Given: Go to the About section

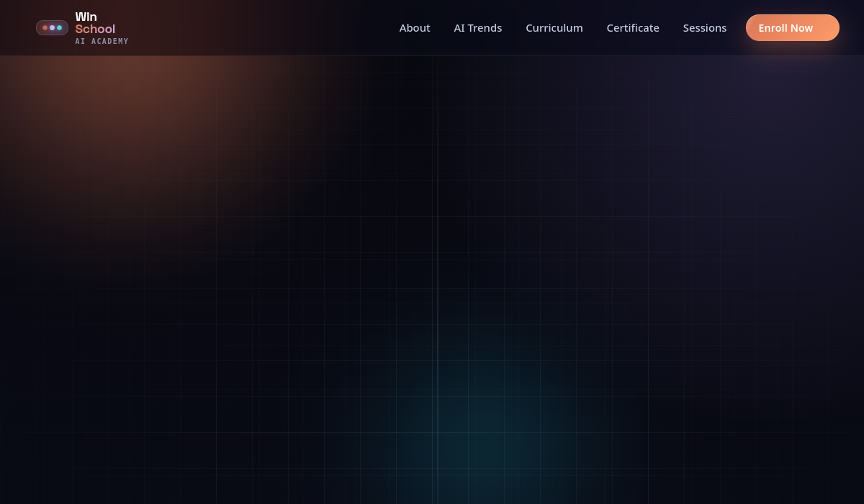Looking at the screenshot, I should tap(415, 28).
